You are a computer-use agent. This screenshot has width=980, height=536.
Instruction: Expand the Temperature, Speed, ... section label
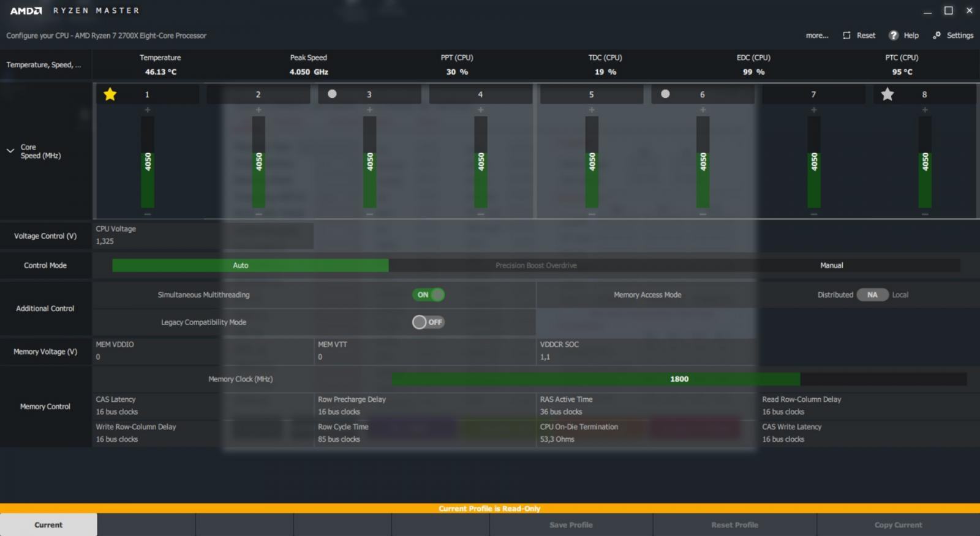click(43, 64)
